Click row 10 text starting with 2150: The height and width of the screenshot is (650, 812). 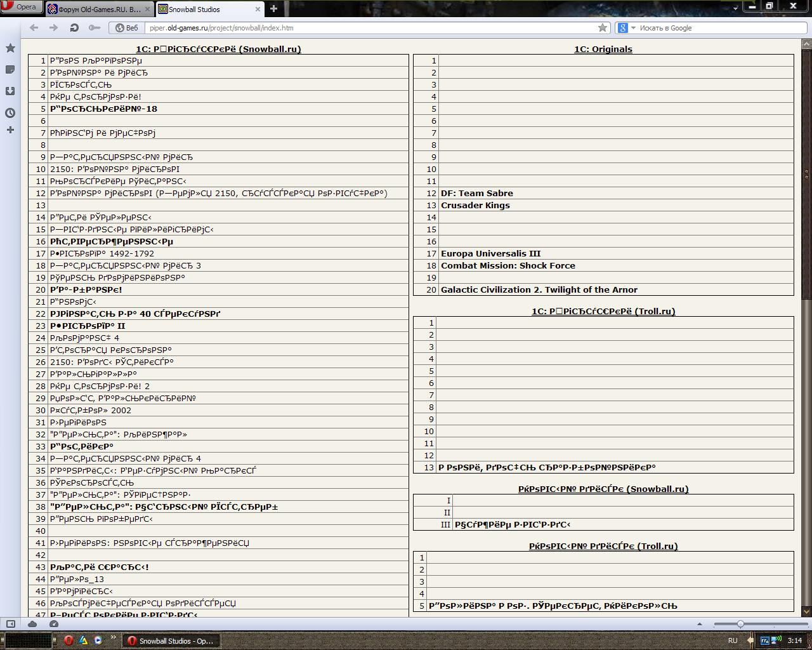click(x=115, y=169)
